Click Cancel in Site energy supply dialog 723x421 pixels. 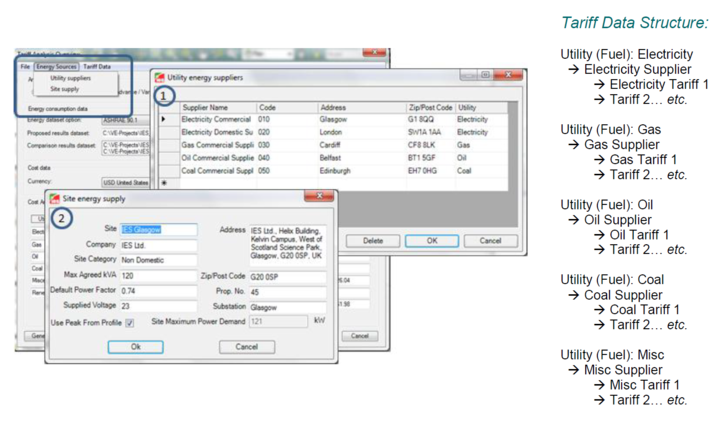pyautogui.click(x=247, y=347)
